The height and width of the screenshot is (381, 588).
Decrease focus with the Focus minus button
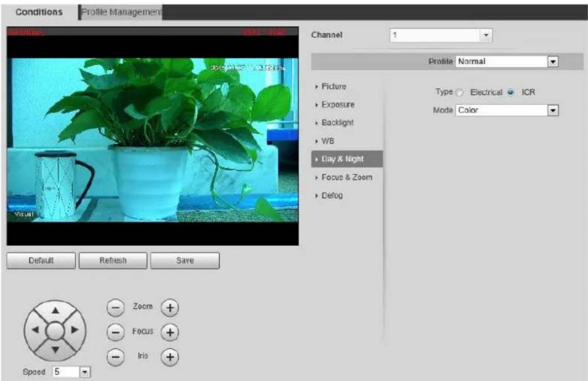coord(116,332)
